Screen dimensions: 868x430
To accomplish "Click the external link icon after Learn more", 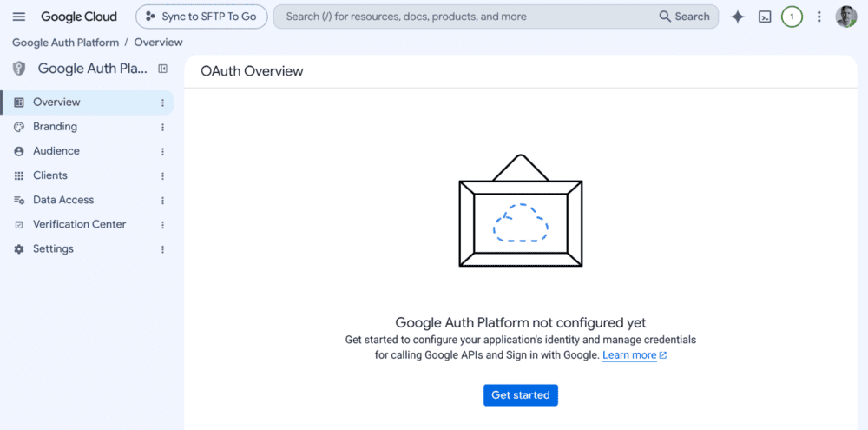I will pos(663,355).
